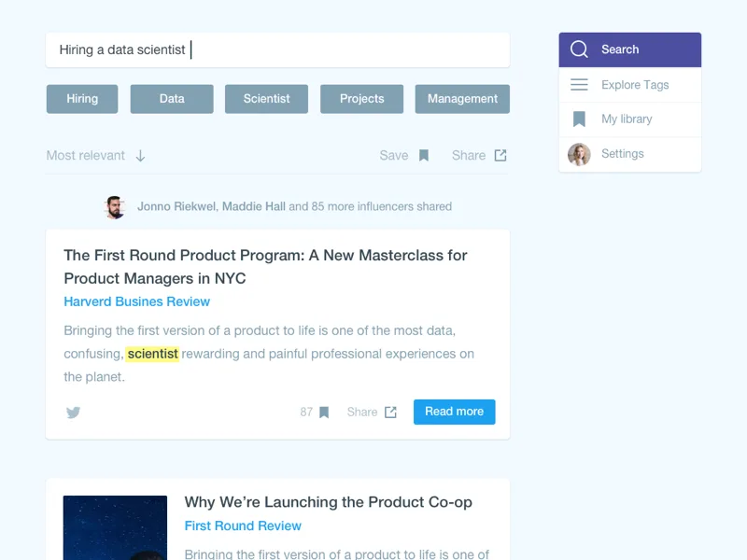Click the sort arrow next to Most relevant

[x=140, y=156]
